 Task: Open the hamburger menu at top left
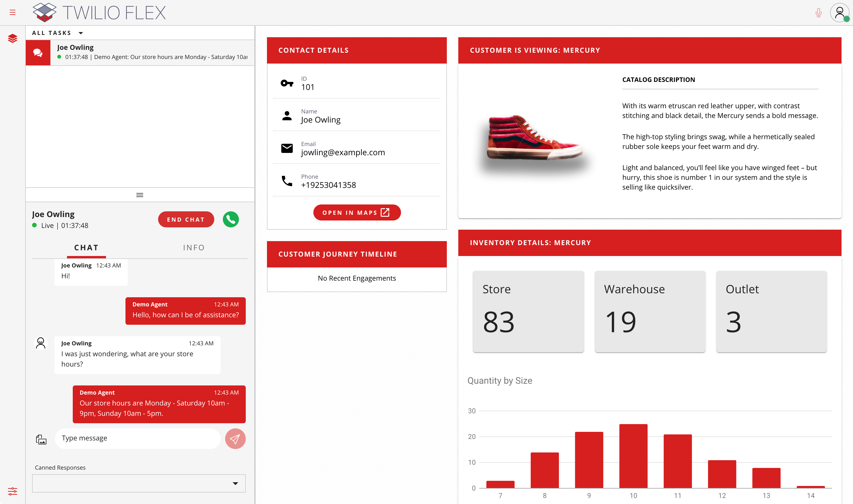[x=13, y=13]
